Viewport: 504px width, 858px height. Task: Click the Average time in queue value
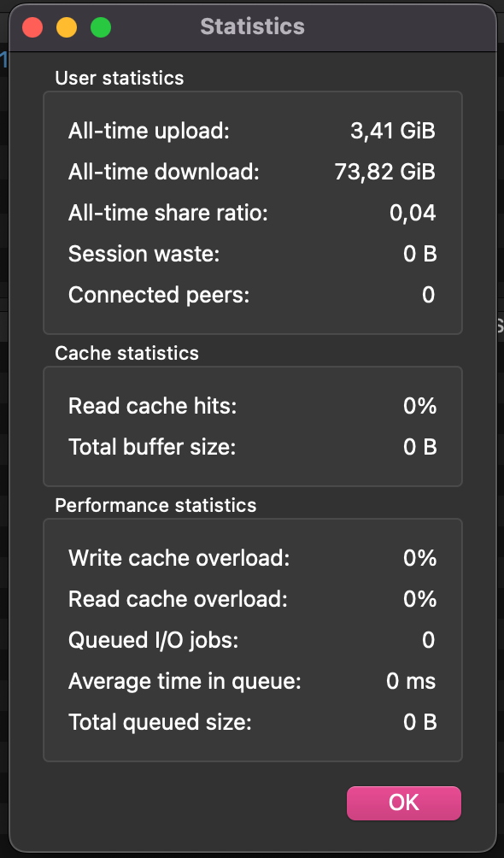(x=411, y=681)
